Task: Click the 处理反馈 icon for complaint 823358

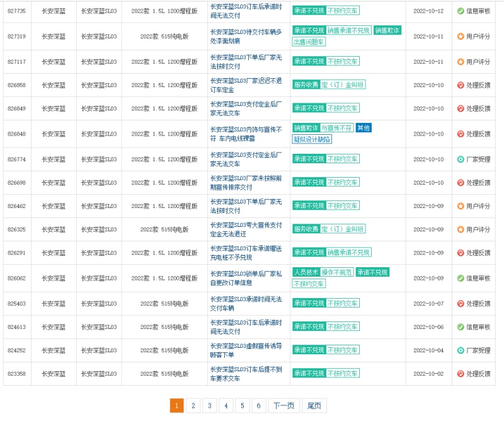Action: pos(461,374)
